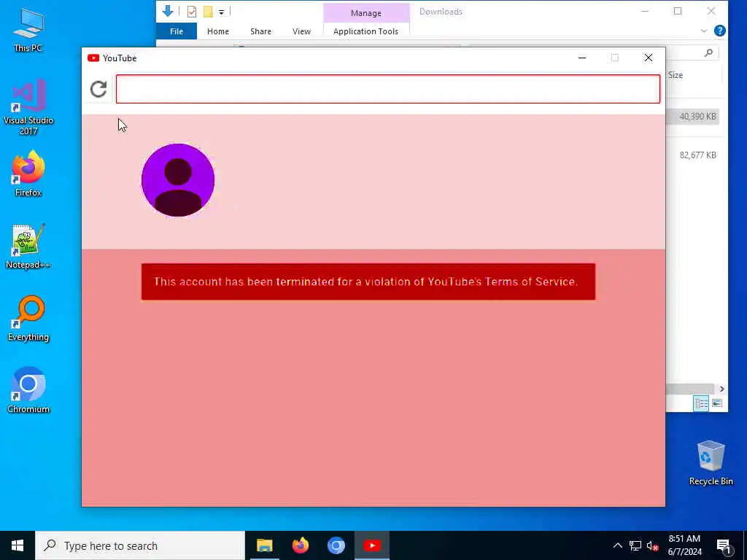
Task: Select the Notepad++ desktop shortcut
Action: pos(28,246)
